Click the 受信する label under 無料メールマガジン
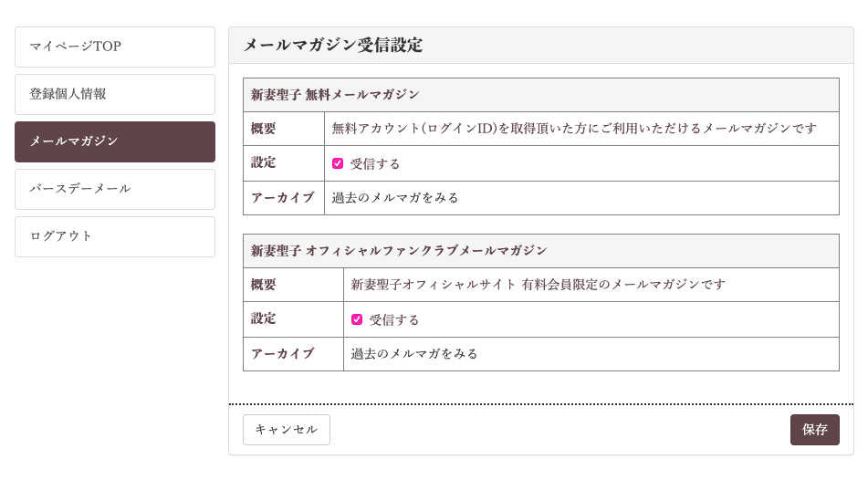The image size is (868, 480). [x=375, y=164]
